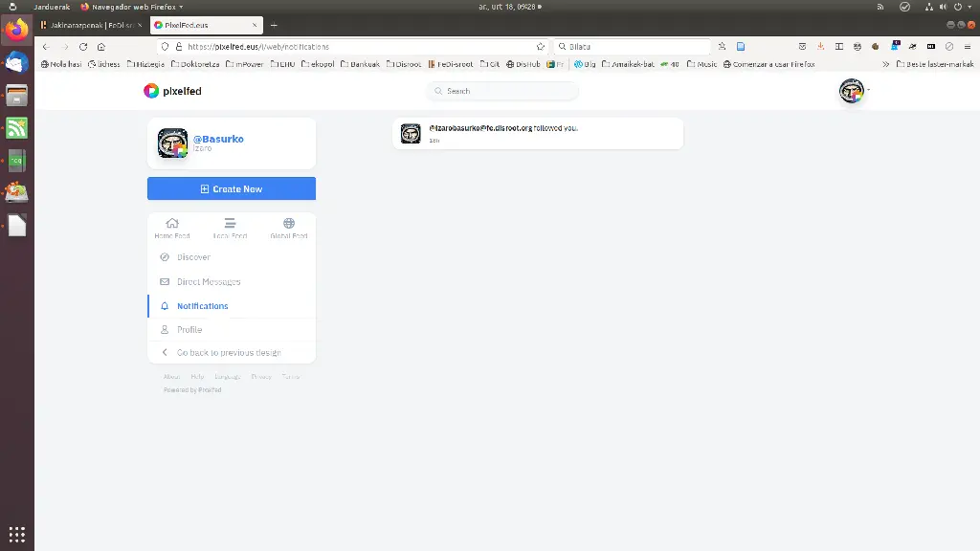Click the Notifications bell icon
This screenshot has height=551, width=980.
pyautogui.click(x=165, y=306)
